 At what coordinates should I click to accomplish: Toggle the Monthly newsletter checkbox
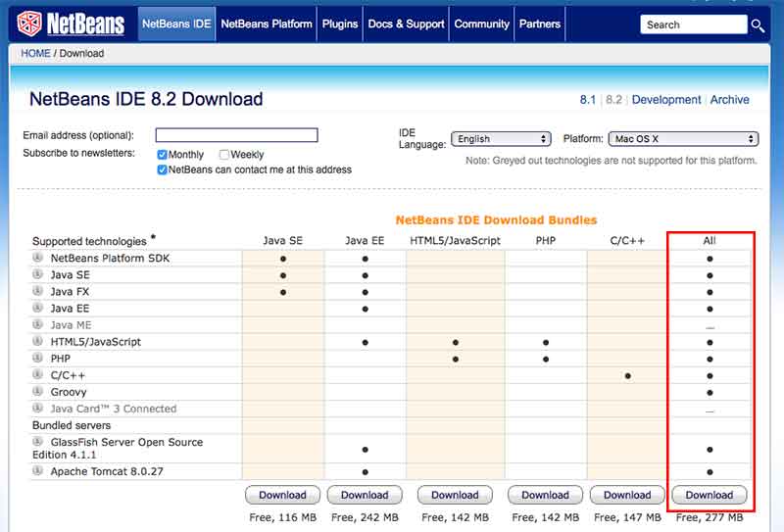coord(162,155)
